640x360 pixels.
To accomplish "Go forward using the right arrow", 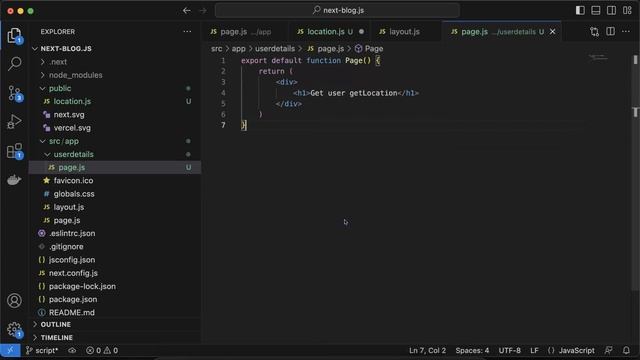I will click(x=203, y=11).
